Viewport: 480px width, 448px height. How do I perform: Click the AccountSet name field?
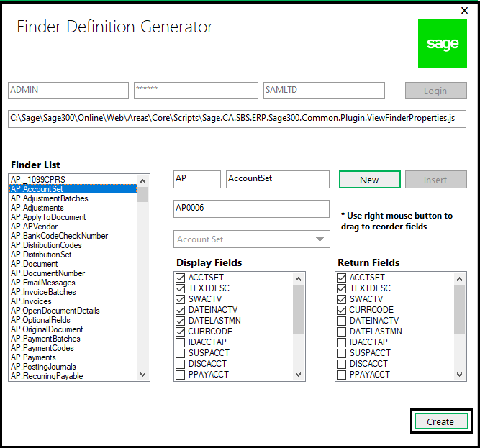click(x=278, y=179)
